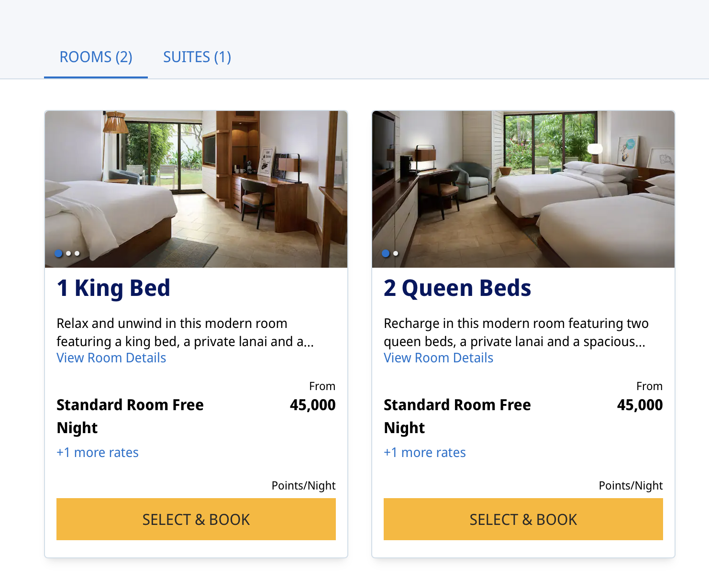Open View Room Details for 1 King Bed

tap(111, 358)
